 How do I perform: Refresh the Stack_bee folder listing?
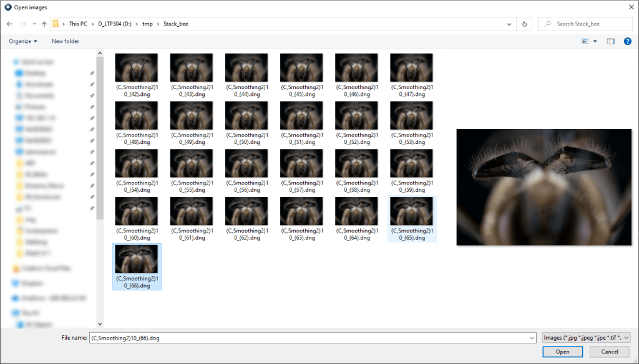525,24
